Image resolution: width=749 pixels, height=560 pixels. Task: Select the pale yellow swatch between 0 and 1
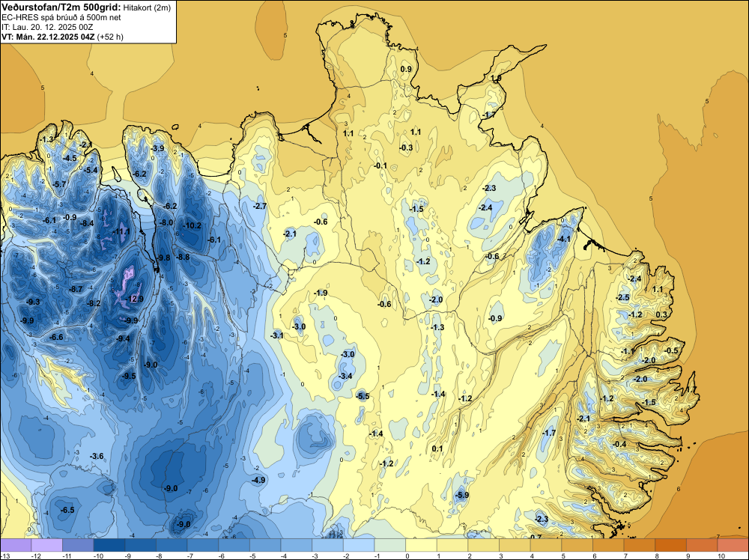(421, 545)
